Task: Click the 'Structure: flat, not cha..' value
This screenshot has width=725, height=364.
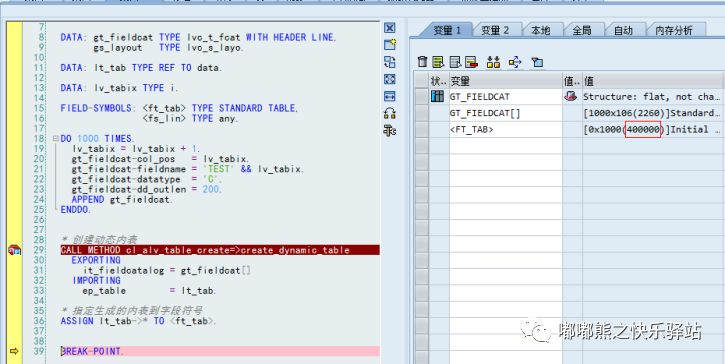Action: point(653,97)
